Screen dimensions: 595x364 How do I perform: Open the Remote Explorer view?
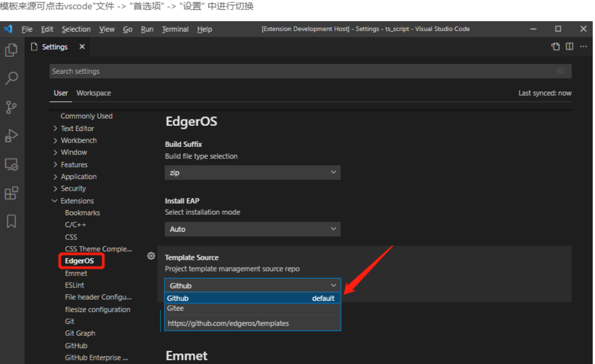11,164
